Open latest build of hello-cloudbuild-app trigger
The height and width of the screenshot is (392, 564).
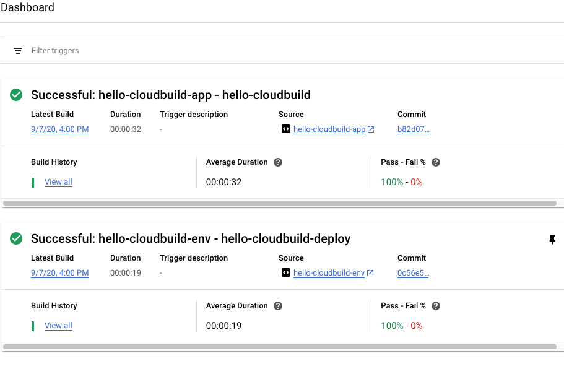(60, 129)
